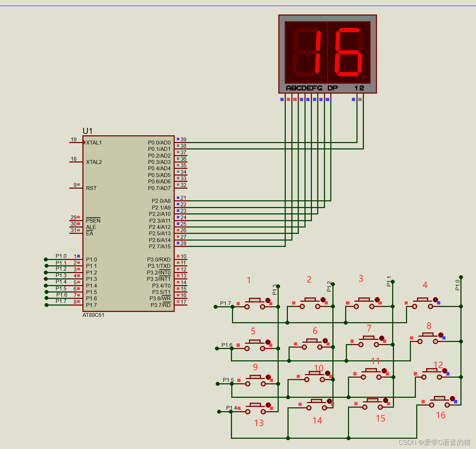Image resolution: width=476 pixels, height=449 pixels.
Task: Click the P3.1/TXD pin label
Action: pyautogui.click(x=159, y=266)
